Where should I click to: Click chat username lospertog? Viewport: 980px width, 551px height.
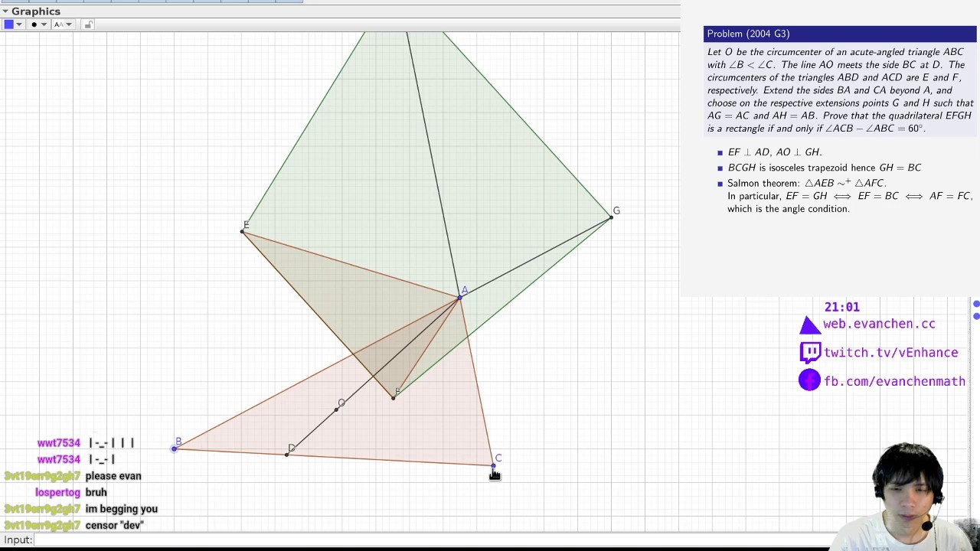pyautogui.click(x=57, y=493)
